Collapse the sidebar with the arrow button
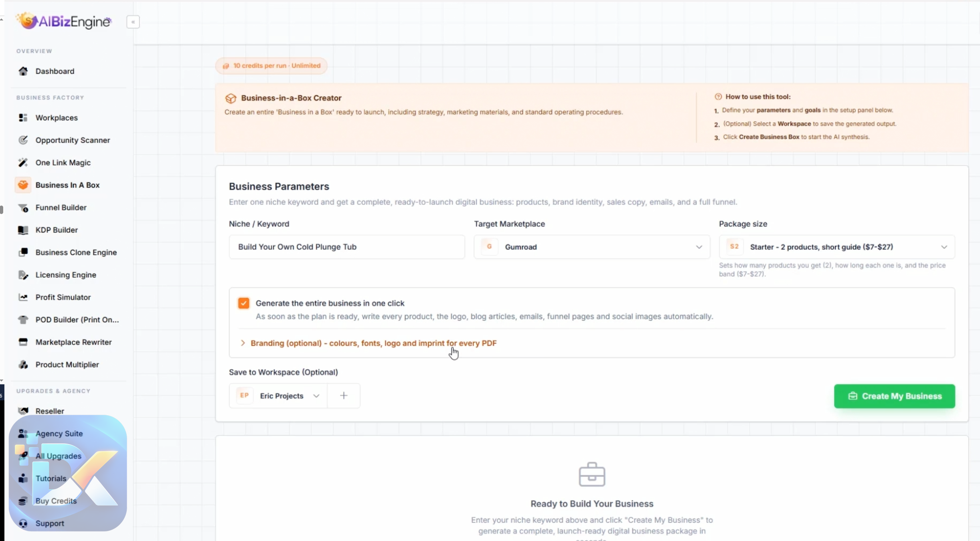 [x=133, y=22]
